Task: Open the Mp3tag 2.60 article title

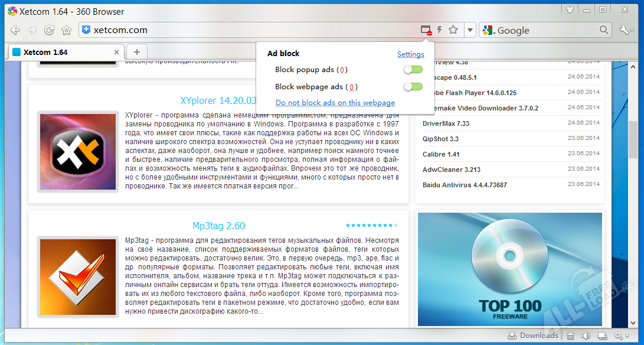Action: coord(218,226)
